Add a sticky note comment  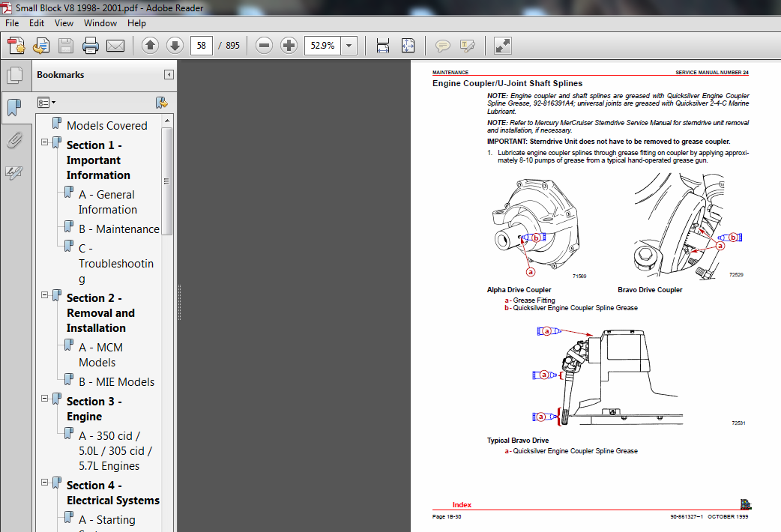(442, 46)
